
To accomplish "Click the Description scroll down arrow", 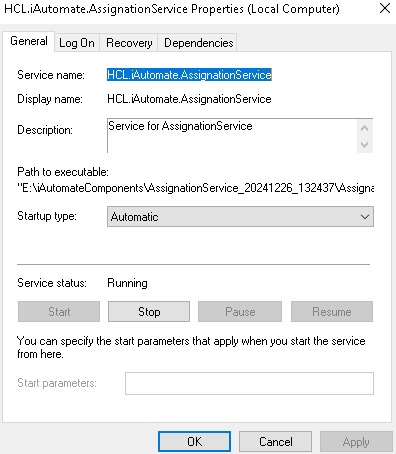I will tap(365, 145).
